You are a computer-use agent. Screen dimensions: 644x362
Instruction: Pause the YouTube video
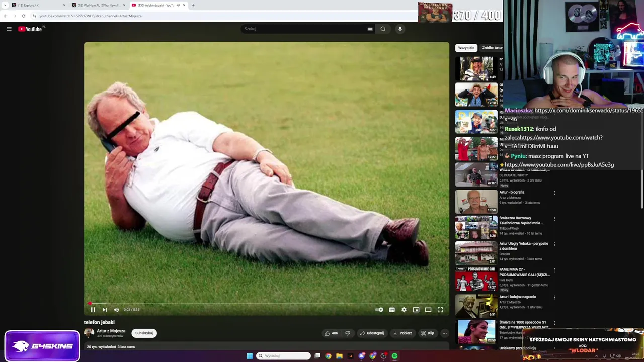click(93, 310)
